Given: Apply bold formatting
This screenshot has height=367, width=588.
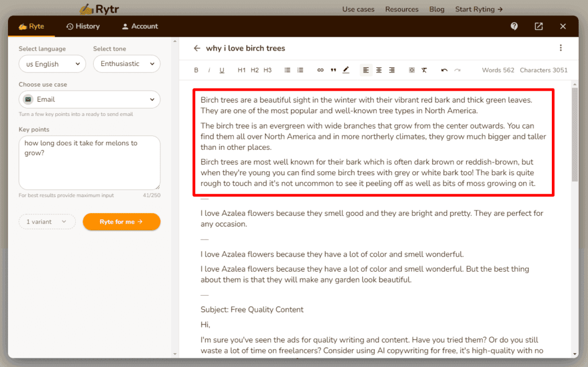Looking at the screenshot, I should click(x=196, y=70).
